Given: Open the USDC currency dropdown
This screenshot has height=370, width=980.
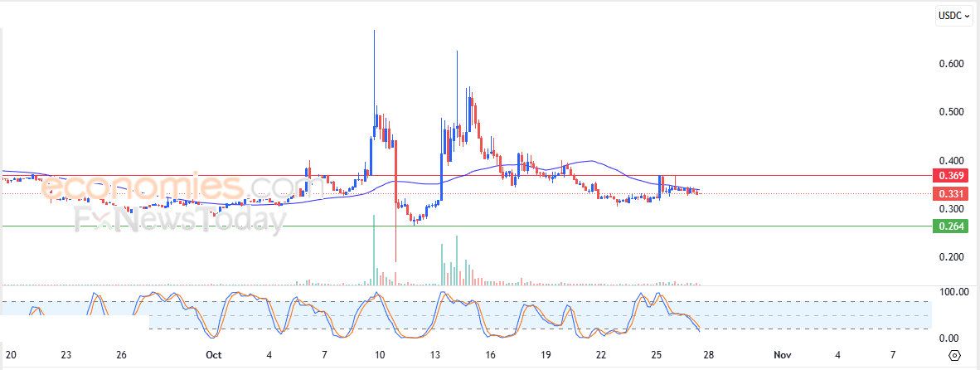Looking at the screenshot, I should point(953,16).
